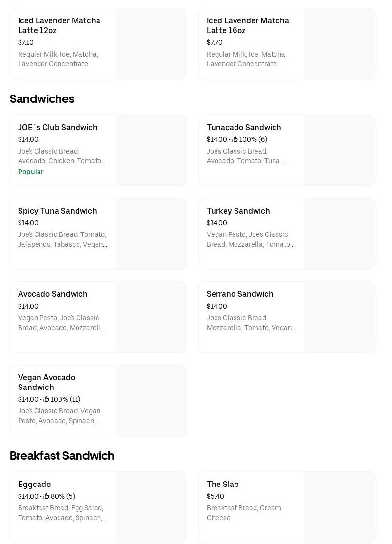Click the Spicy Tuna Sandwich ingredients description
This screenshot has height=544, width=392.
tap(62, 239)
